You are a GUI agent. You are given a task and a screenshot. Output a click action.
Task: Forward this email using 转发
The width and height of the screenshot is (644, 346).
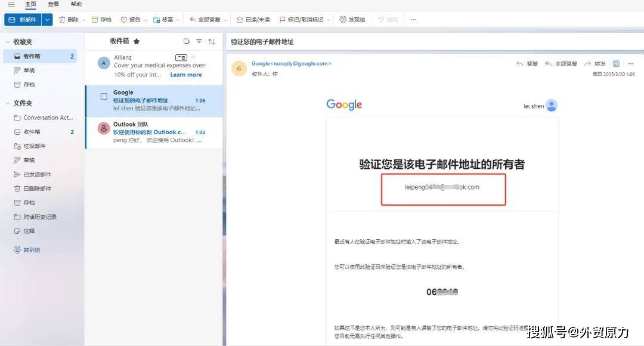pos(595,64)
